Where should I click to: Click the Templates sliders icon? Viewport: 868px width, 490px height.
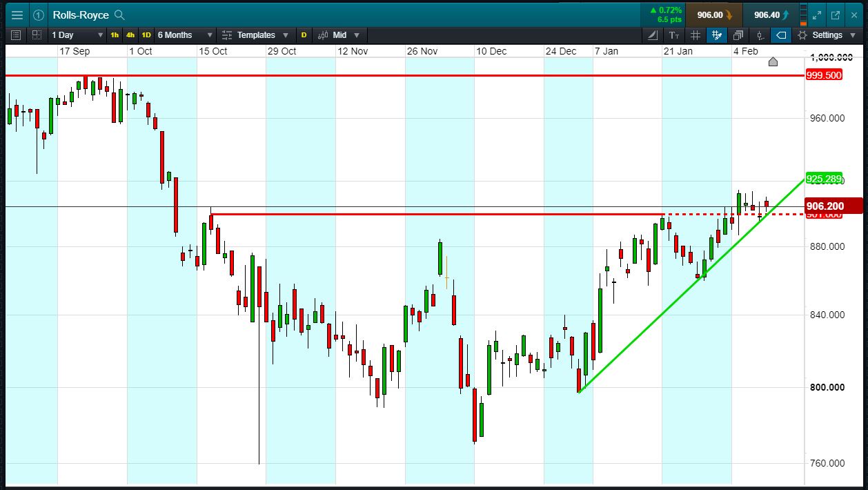point(226,35)
